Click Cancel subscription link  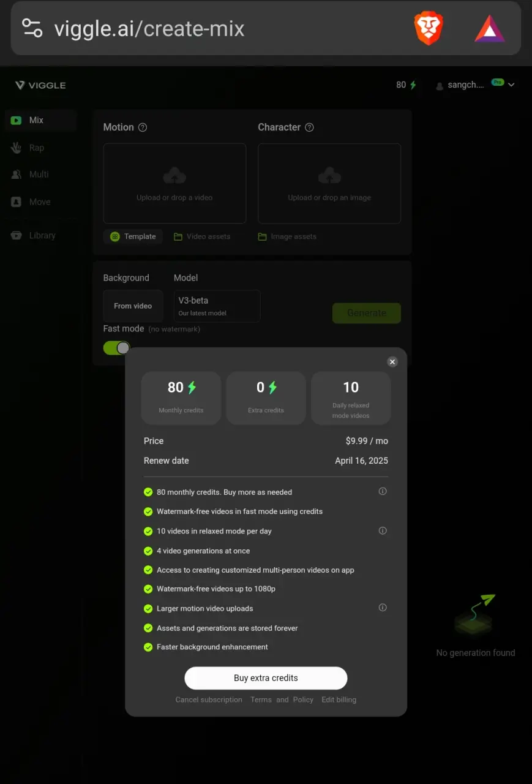click(209, 699)
